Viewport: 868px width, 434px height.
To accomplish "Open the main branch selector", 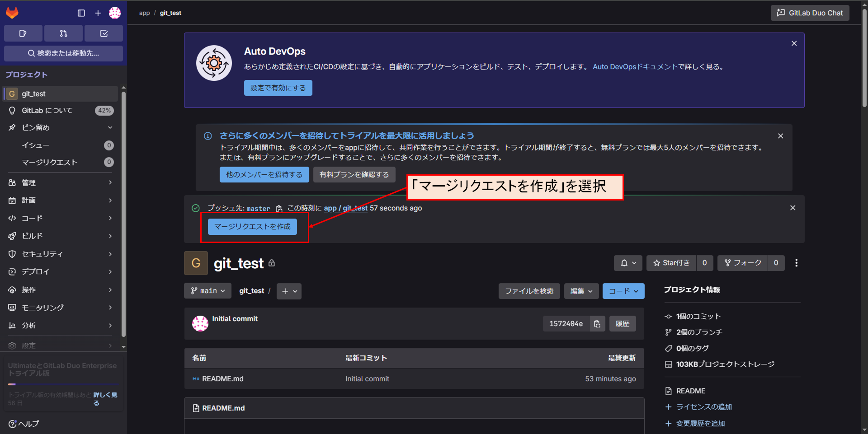I will (x=208, y=291).
